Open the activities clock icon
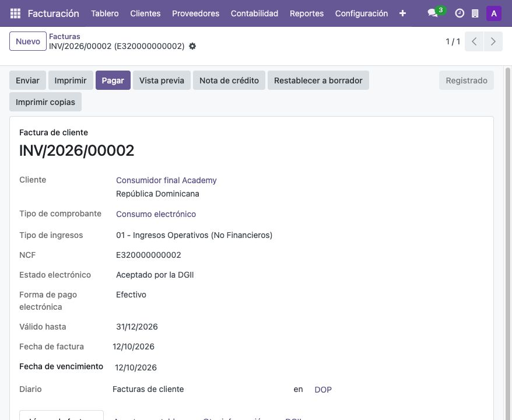This screenshot has height=420, width=512. click(x=460, y=13)
